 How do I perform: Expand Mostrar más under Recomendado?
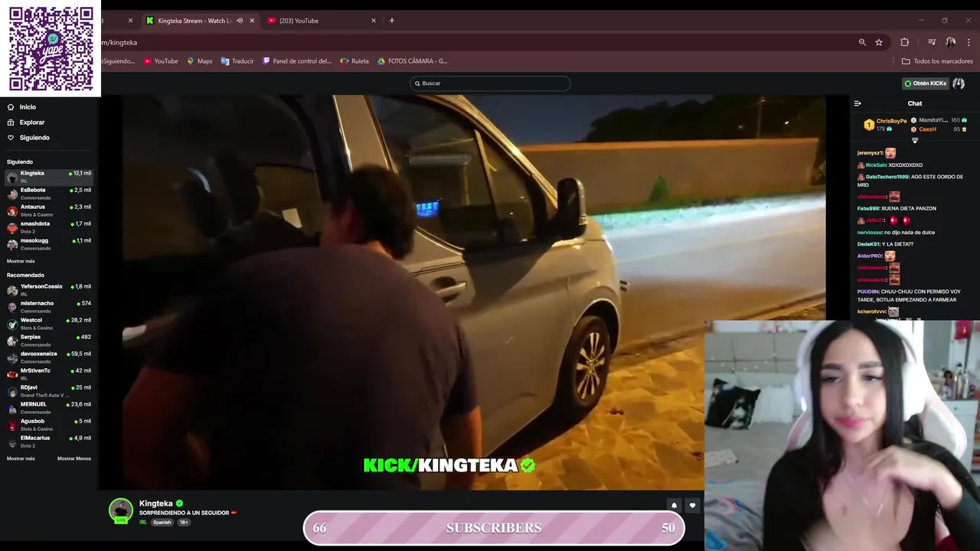tap(21, 458)
